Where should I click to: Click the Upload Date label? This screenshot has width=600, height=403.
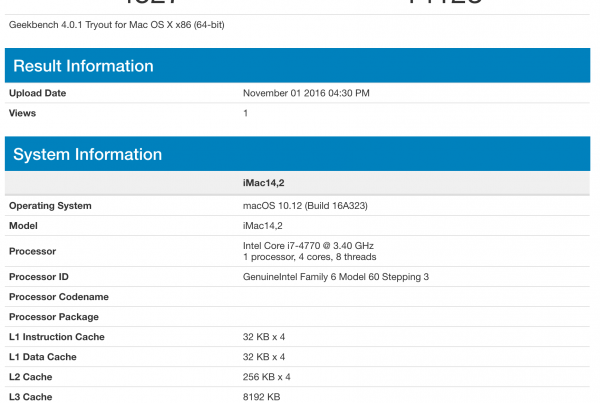(x=38, y=93)
